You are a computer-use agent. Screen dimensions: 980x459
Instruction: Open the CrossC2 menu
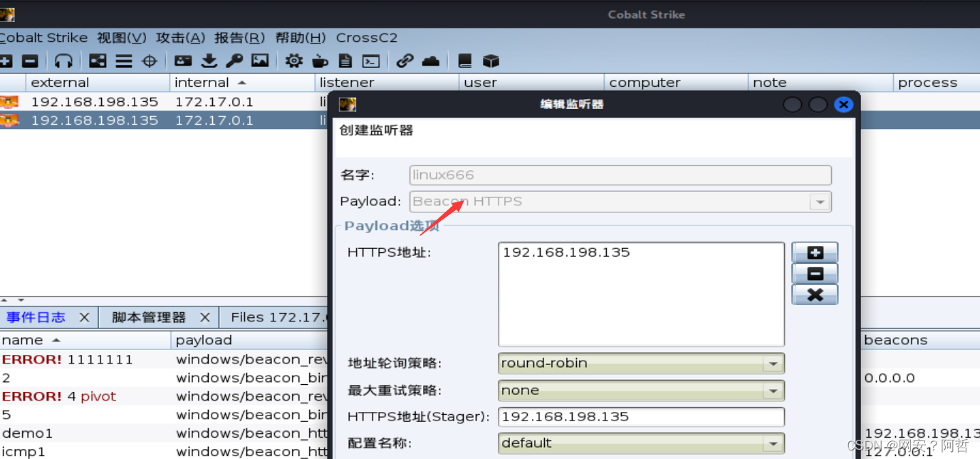tap(367, 38)
